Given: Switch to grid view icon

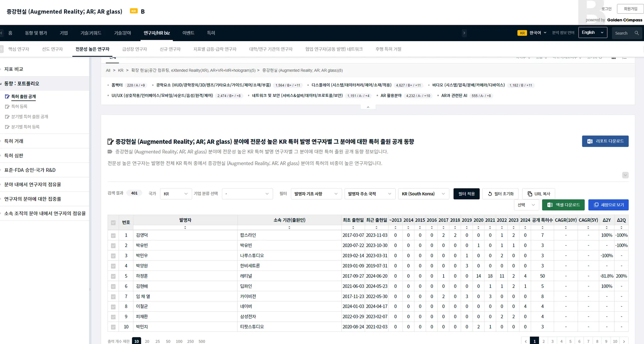Looking at the screenshot, I should coord(613,57).
